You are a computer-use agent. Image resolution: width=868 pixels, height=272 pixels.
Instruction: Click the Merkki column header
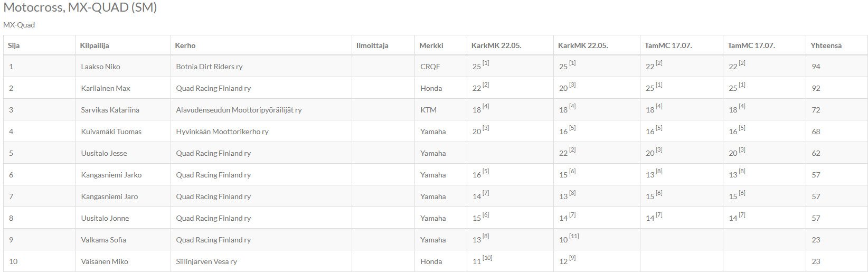click(x=431, y=45)
